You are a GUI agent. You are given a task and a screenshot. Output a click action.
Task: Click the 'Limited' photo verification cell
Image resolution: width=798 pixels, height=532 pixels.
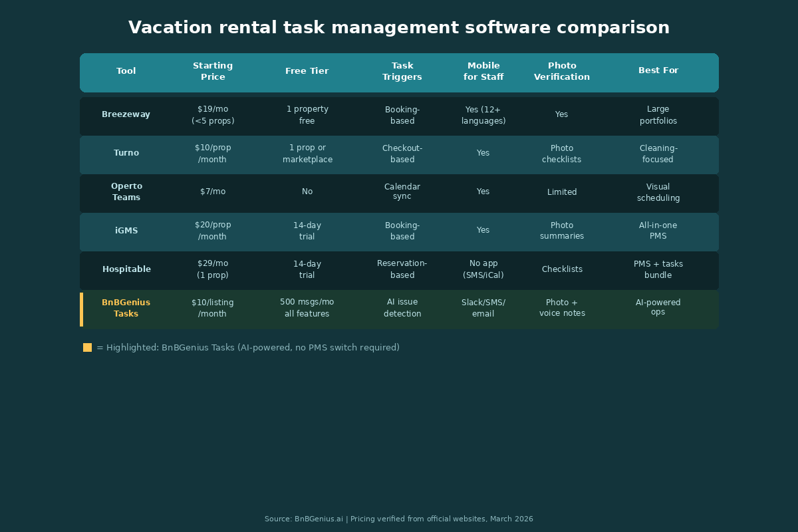point(562,192)
